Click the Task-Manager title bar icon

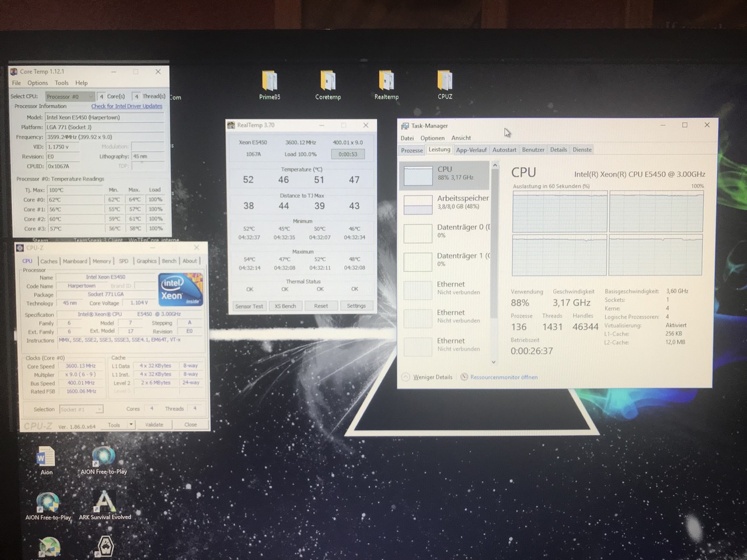point(405,125)
